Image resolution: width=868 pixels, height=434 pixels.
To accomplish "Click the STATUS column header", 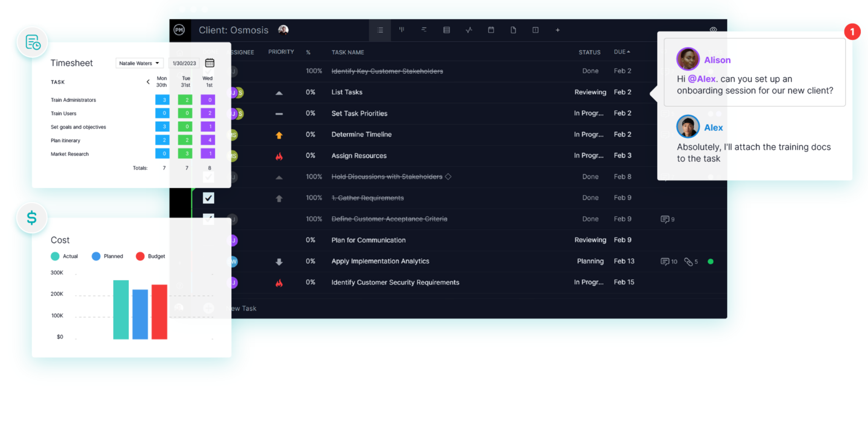I will click(590, 52).
